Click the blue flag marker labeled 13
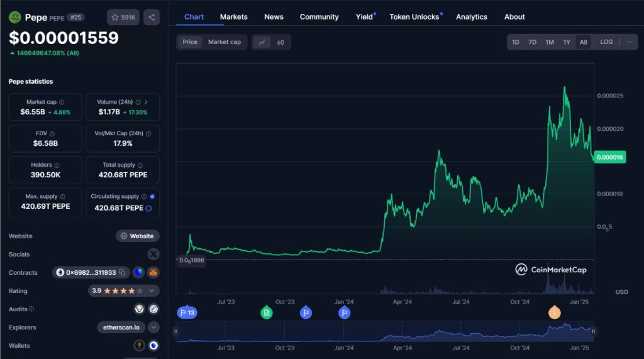Screen dimensions: 644x359 (187, 312)
